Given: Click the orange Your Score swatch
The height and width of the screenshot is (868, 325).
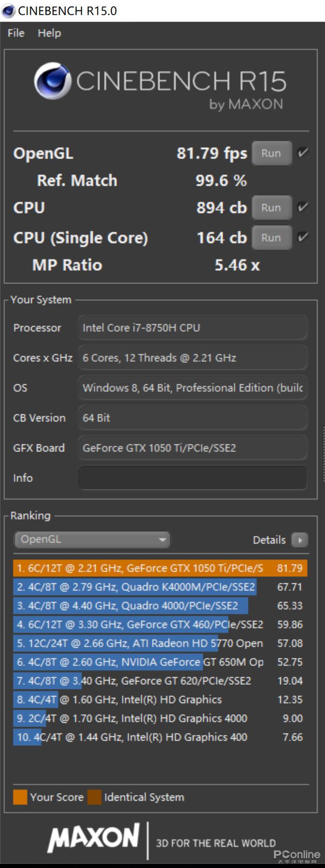Looking at the screenshot, I should click(x=20, y=797).
